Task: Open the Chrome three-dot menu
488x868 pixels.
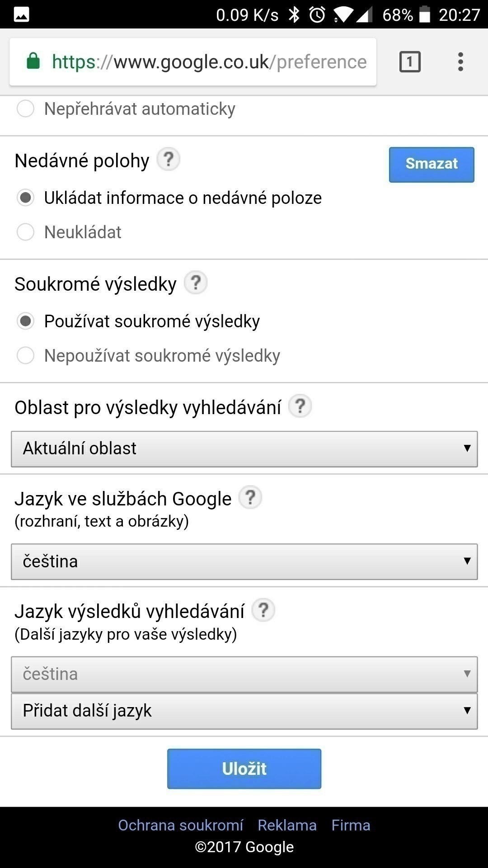Action: point(460,62)
